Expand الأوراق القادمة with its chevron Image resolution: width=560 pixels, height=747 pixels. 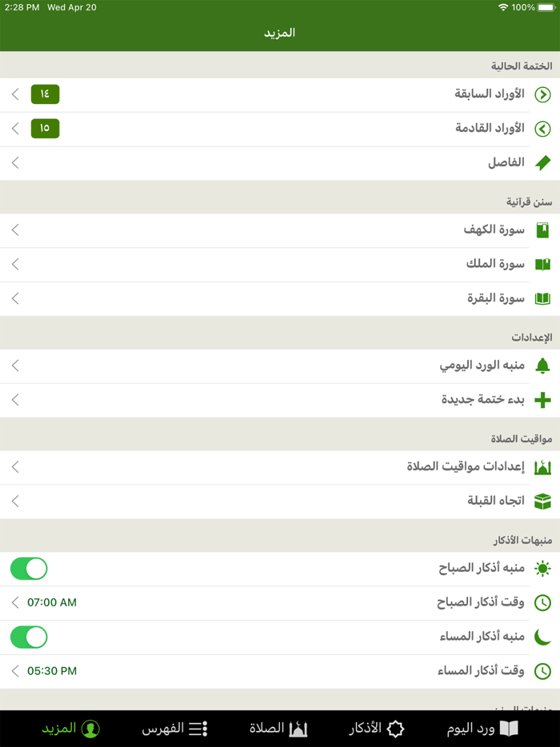15,129
